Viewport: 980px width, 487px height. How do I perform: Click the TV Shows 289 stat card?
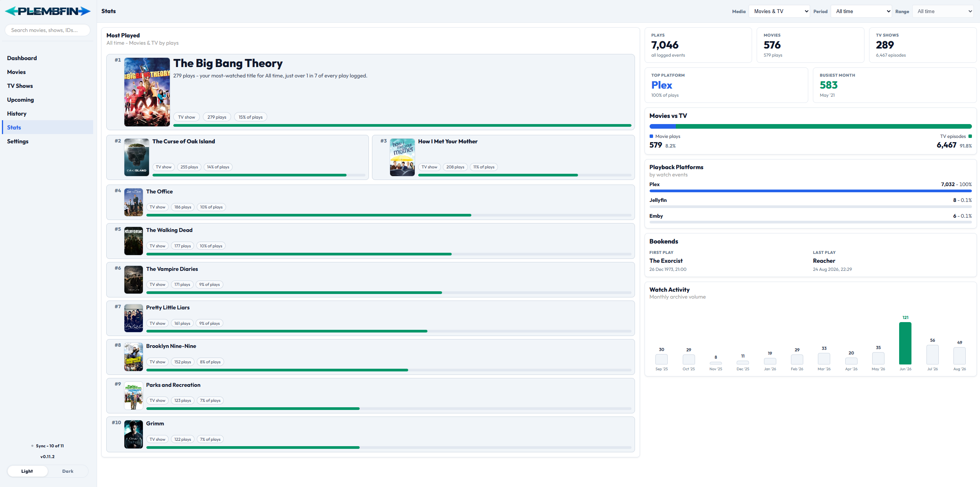pos(923,45)
